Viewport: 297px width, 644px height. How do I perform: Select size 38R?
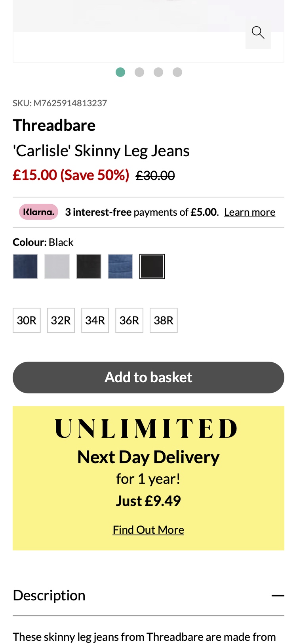tap(164, 320)
